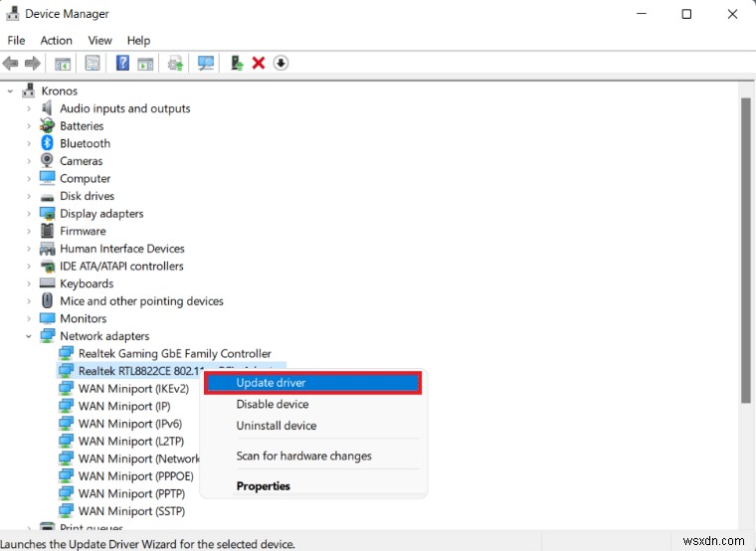Screen dimensions: 756x551
Task: Select the Mice and other pointing devices label
Action: click(141, 300)
